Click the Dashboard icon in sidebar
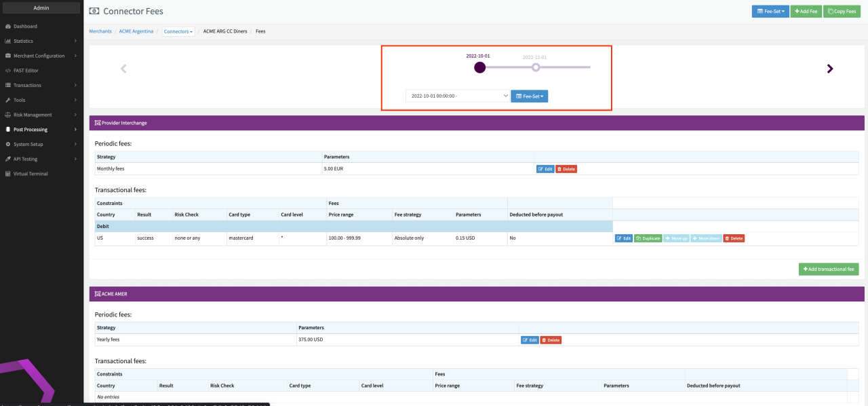 (x=7, y=26)
